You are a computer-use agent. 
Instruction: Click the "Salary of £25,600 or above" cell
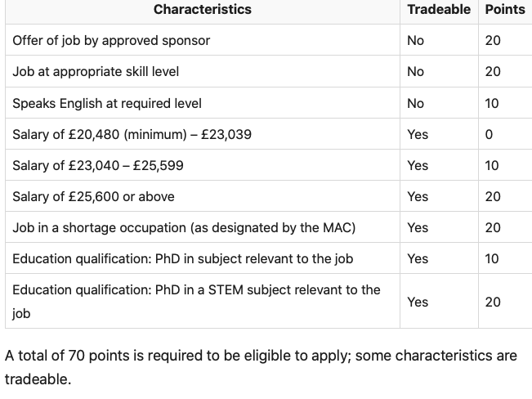93,196
